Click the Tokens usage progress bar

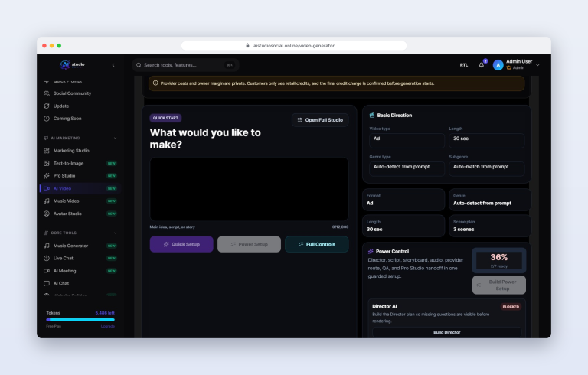tap(80, 320)
